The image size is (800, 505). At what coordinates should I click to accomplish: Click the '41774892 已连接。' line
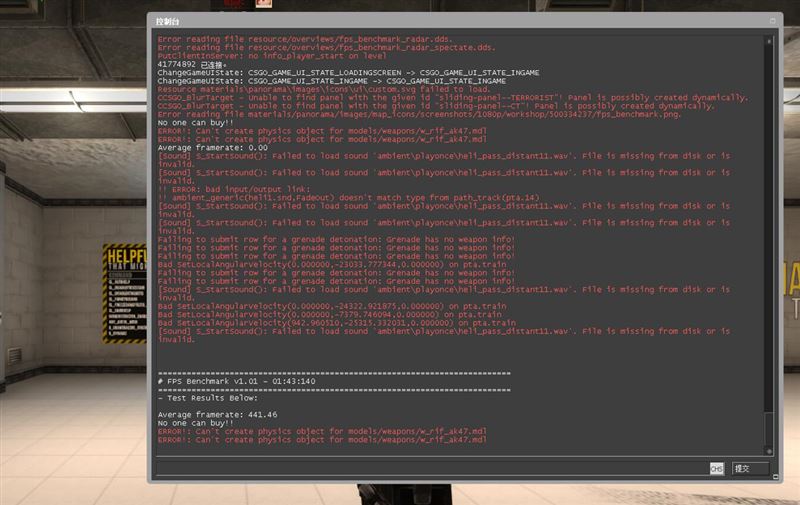(192, 64)
